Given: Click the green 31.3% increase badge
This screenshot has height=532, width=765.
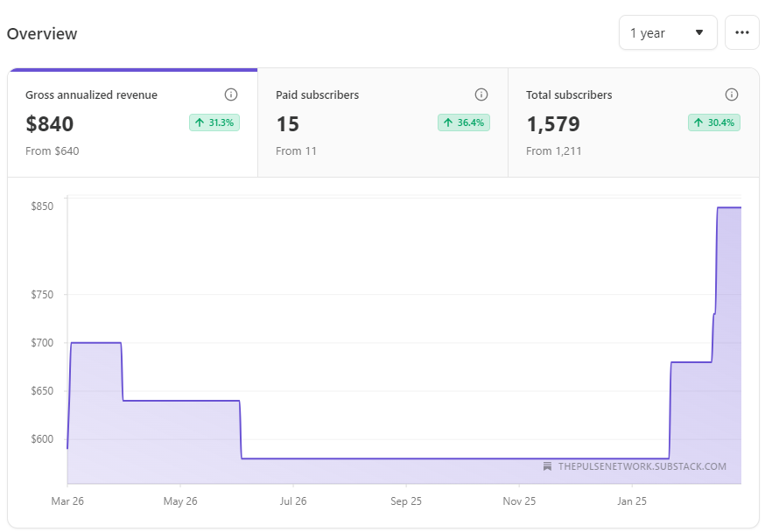Looking at the screenshot, I should [x=214, y=122].
